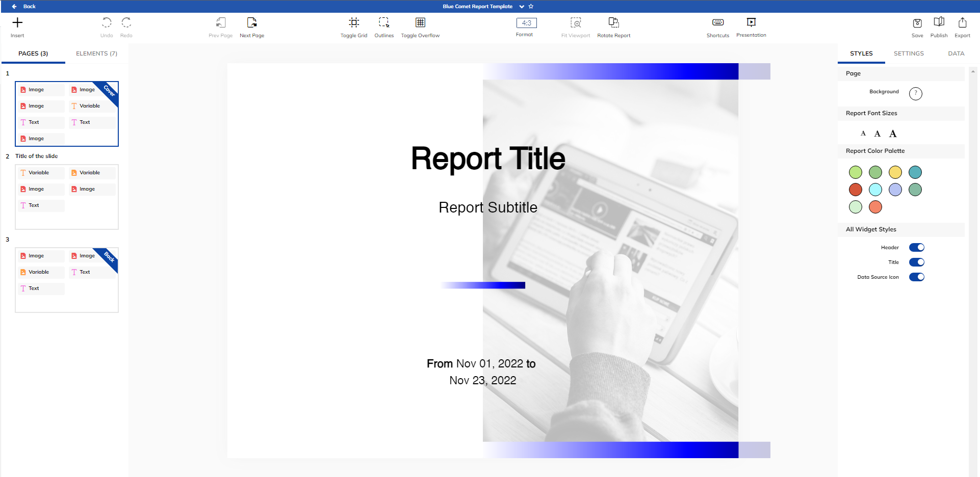Publish the report template
Image resolution: width=980 pixels, height=477 pixels.
(x=939, y=25)
